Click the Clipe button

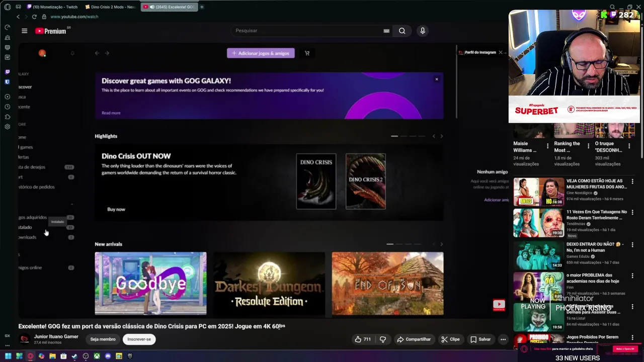coord(450,339)
